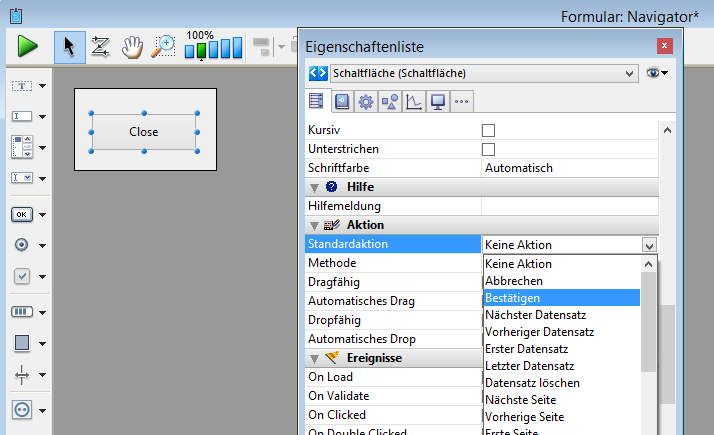Tick the Unterstrichen checkbox

[x=489, y=149]
